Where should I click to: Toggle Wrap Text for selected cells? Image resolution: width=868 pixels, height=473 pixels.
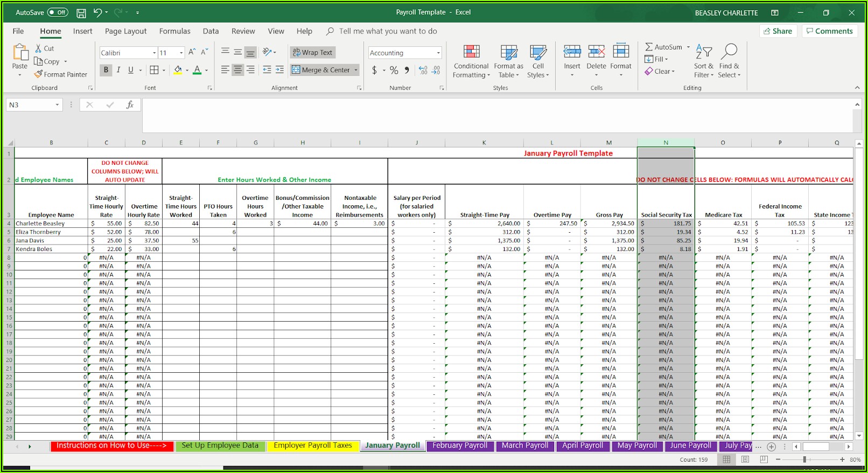tap(312, 52)
